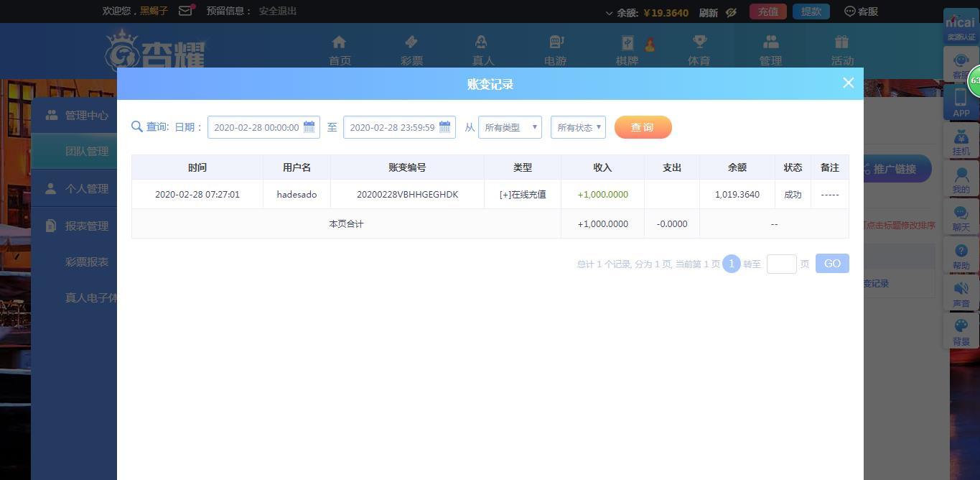Screen dimensions: 980x480
Task: Toggle balance visibility eye icon
Action: click(x=731, y=12)
